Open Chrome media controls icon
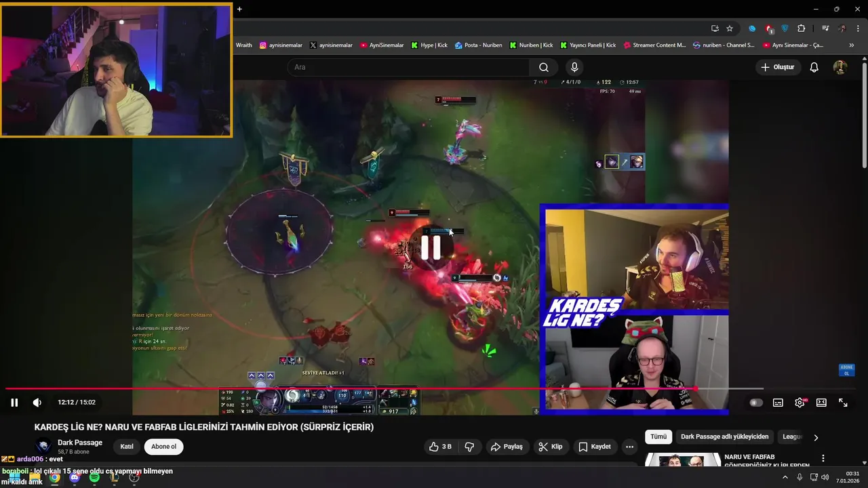Image resolution: width=868 pixels, height=488 pixels. coord(825,28)
